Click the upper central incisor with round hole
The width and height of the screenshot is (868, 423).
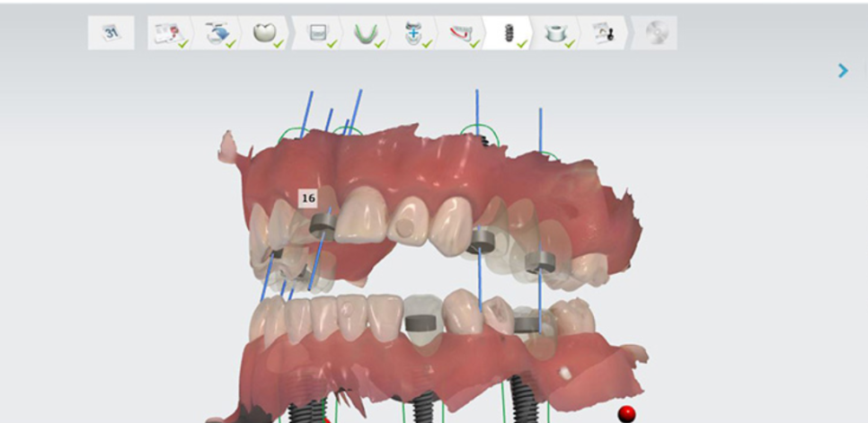tap(410, 223)
